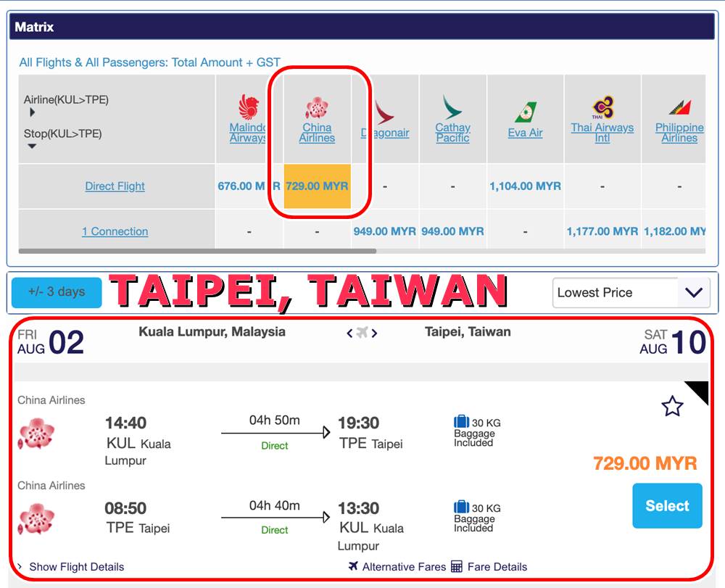Click the next date arrow beside the plane icon

point(374,333)
